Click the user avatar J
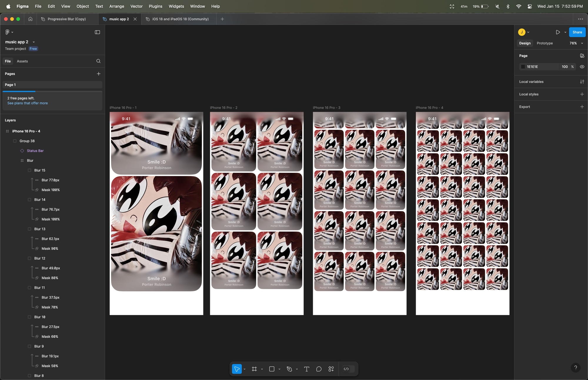Viewport: 588px width, 380px height. point(522,32)
